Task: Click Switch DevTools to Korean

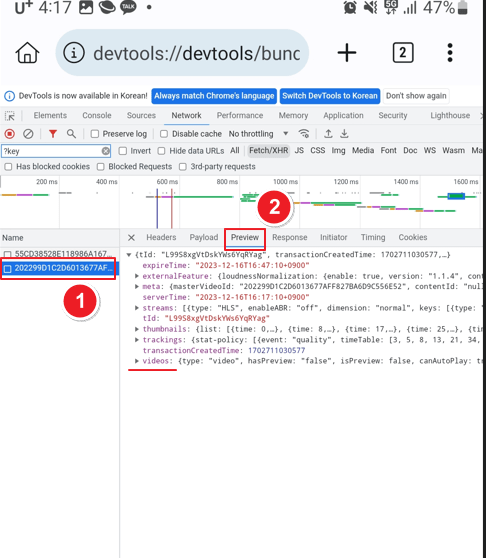Action: [x=330, y=96]
